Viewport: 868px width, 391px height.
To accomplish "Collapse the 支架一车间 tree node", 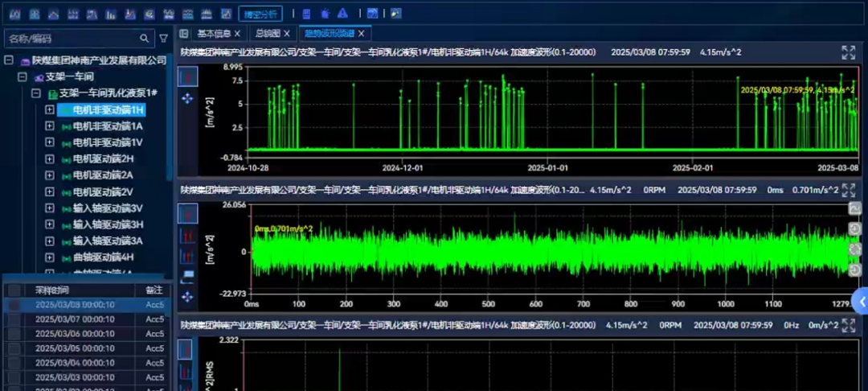I will (23, 76).
